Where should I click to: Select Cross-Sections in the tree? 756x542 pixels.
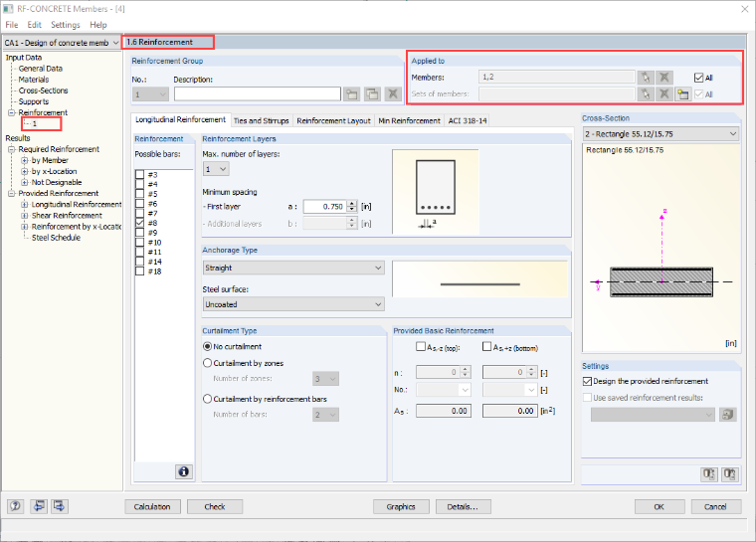(x=43, y=90)
